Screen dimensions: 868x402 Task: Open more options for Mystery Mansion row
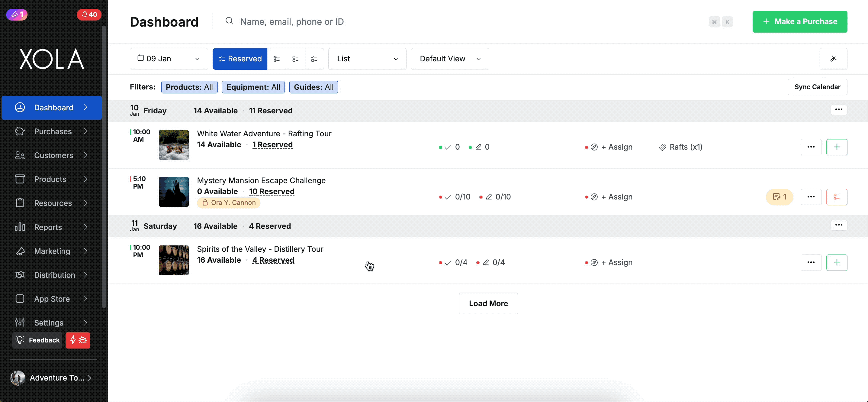[x=811, y=197]
